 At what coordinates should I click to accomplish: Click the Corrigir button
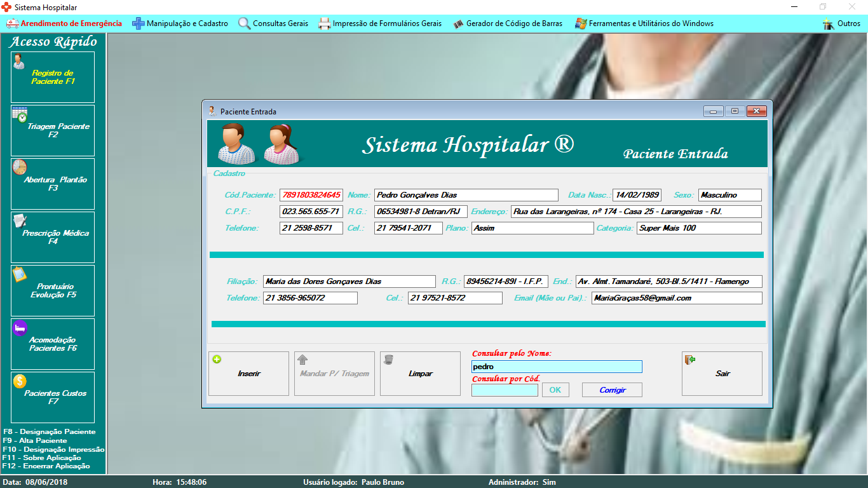[612, 390]
